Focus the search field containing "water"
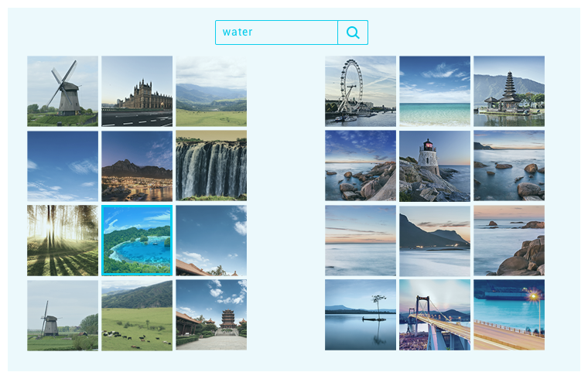 pyautogui.click(x=276, y=32)
